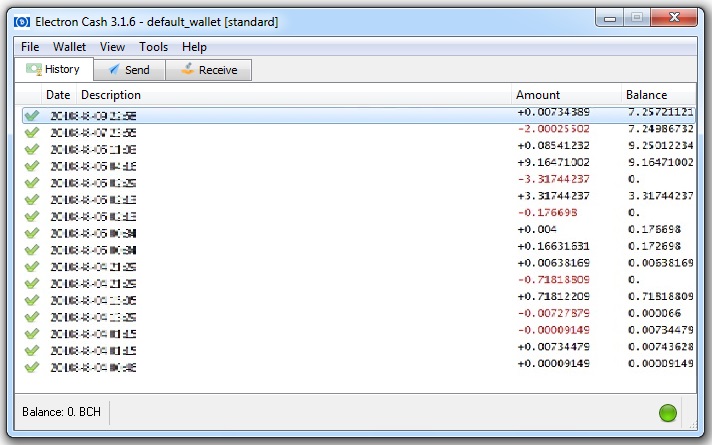The image size is (712, 445).
Task: Click the amount +0.00638169
Action: click(554, 263)
